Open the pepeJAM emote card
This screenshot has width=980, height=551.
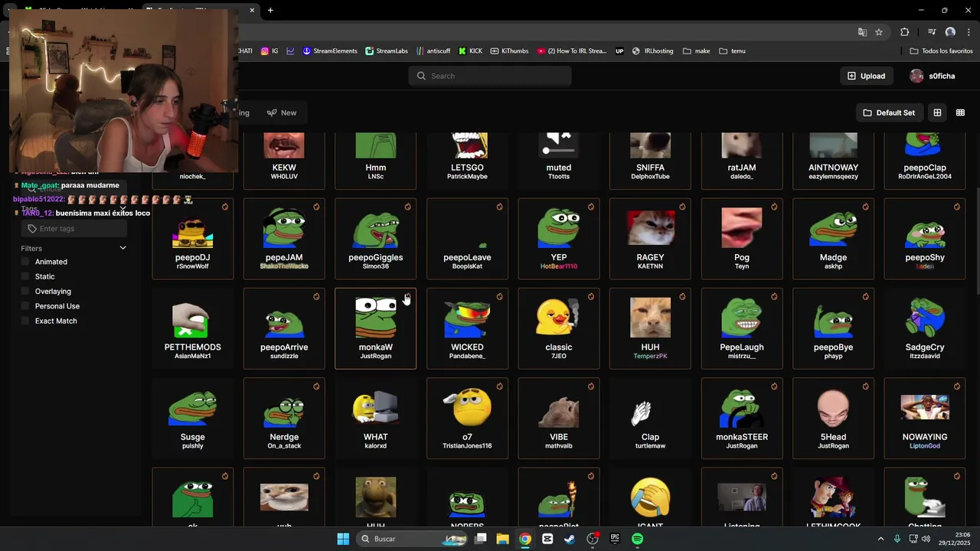pos(284,239)
